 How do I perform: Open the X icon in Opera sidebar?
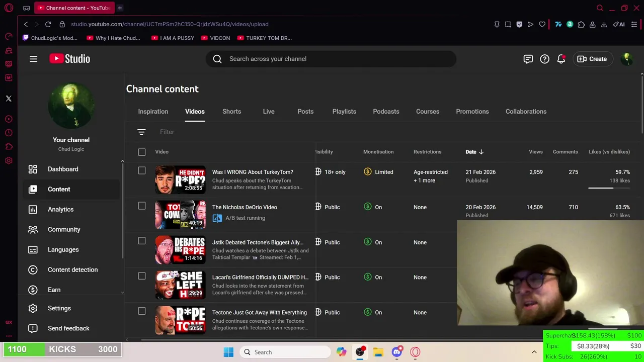click(x=9, y=99)
